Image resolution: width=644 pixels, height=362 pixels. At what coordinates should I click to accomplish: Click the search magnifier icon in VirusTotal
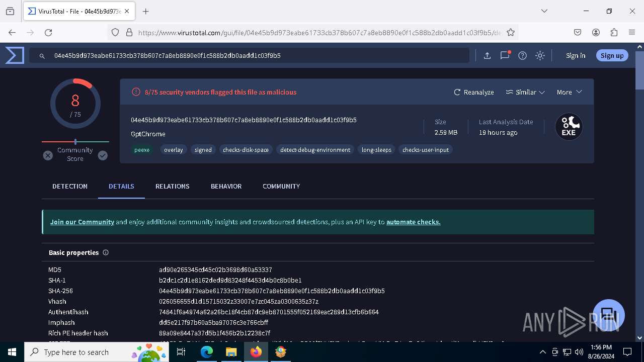[x=42, y=56]
